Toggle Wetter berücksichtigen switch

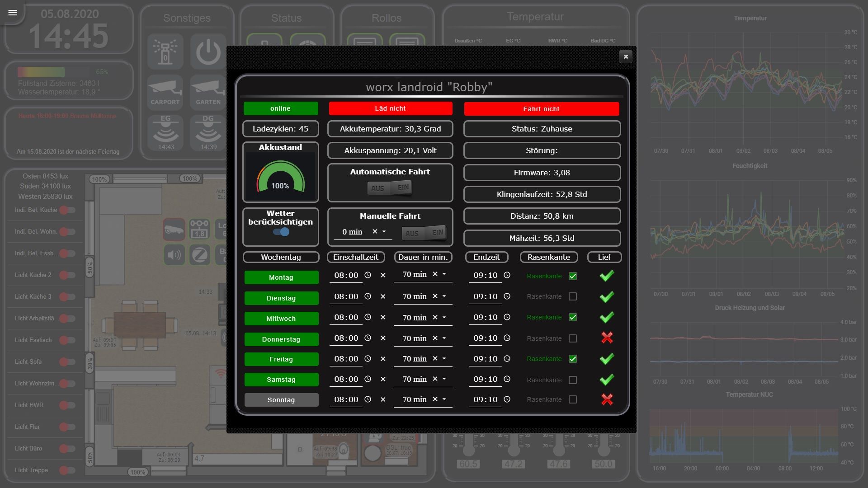(281, 232)
